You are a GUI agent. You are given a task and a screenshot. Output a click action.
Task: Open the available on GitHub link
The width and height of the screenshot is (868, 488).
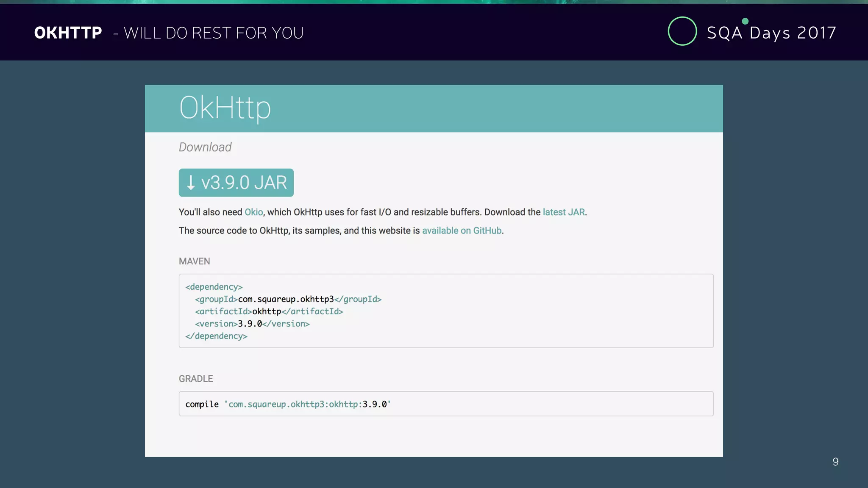(462, 231)
